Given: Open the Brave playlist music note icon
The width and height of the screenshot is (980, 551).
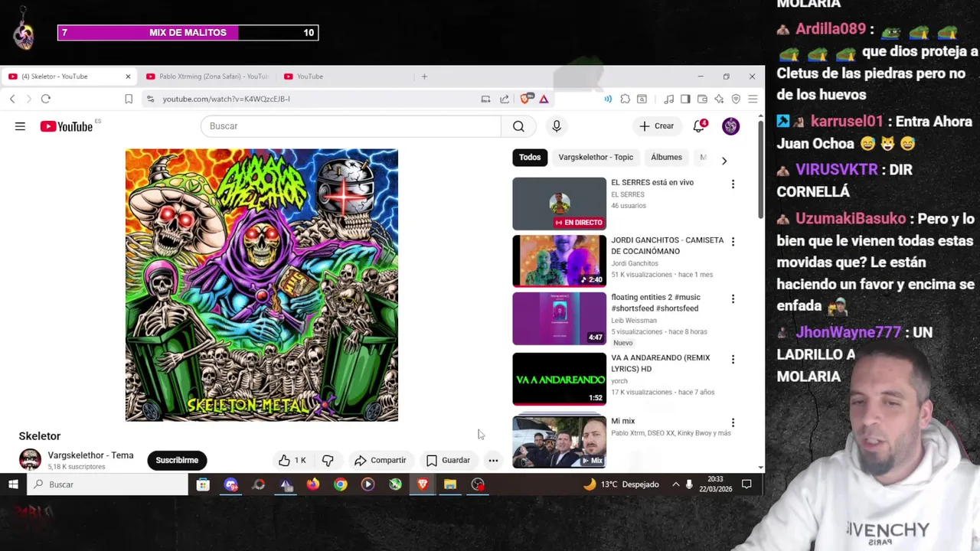Looking at the screenshot, I should (x=668, y=99).
